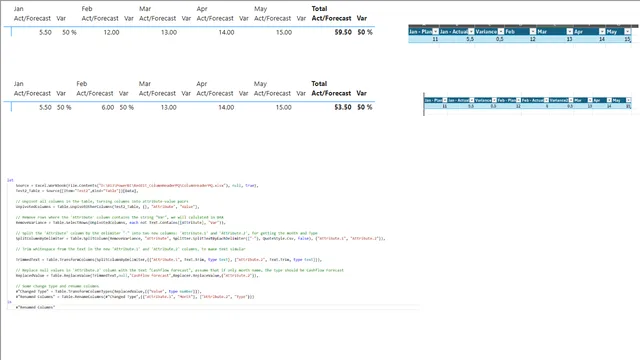Open Jan - Plan filter in nine-column table

445,100
